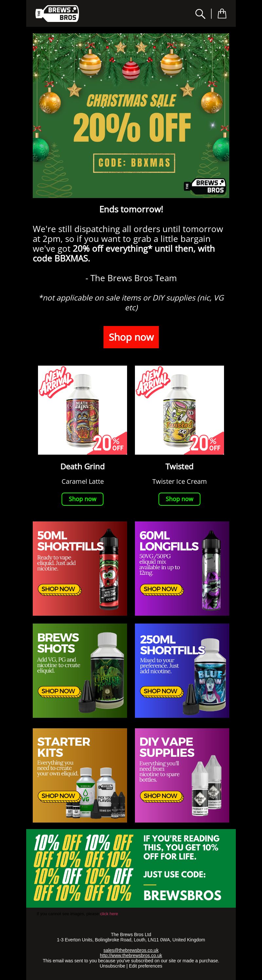Open the Death Grind product image

coord(83,410)
